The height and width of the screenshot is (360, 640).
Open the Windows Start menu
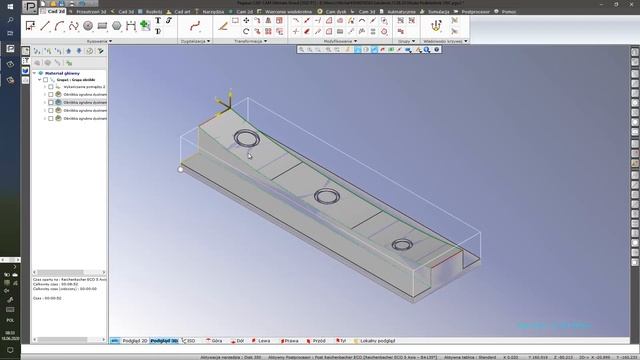point(10,7)
